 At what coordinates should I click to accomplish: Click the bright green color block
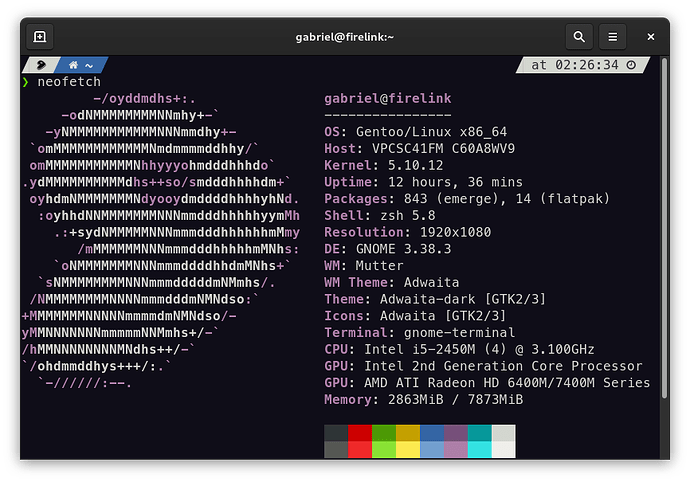pos(384,450)
